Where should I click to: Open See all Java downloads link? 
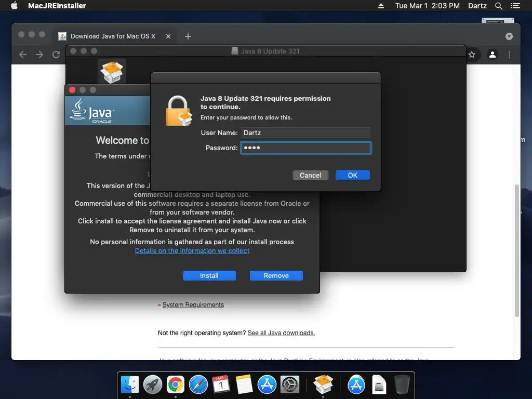click(x=281, y=333)
